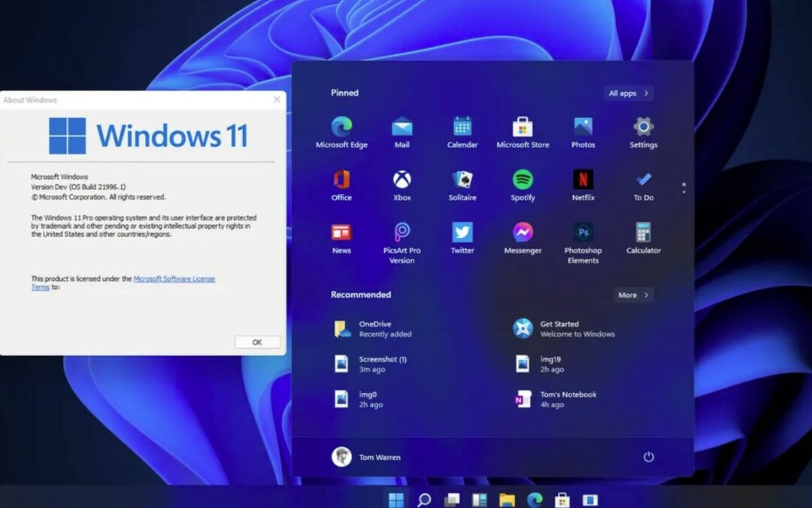Open the To Do app
Screen dimensions: 812x508
point(643,186)
